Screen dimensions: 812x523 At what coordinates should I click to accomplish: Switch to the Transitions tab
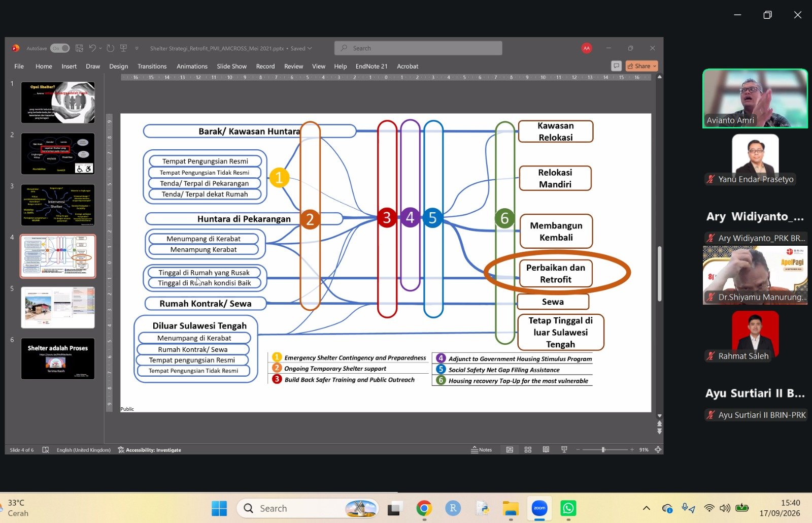(152, 67)
